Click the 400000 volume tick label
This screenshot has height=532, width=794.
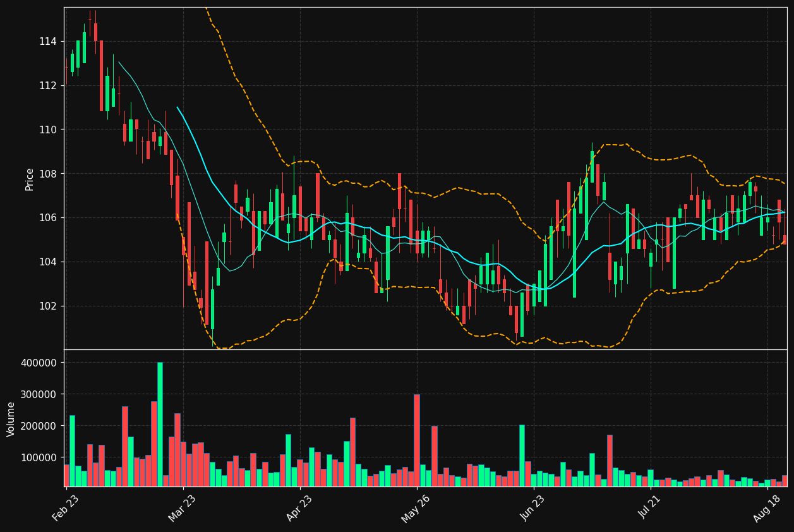click(x=39, y=363)
